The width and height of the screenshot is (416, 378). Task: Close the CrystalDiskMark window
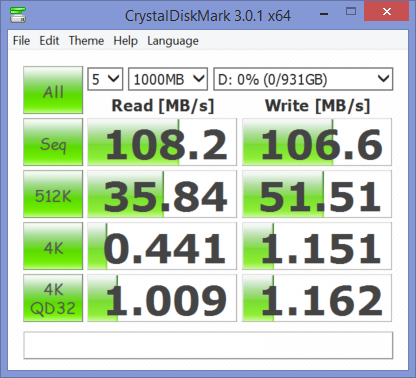387,12
